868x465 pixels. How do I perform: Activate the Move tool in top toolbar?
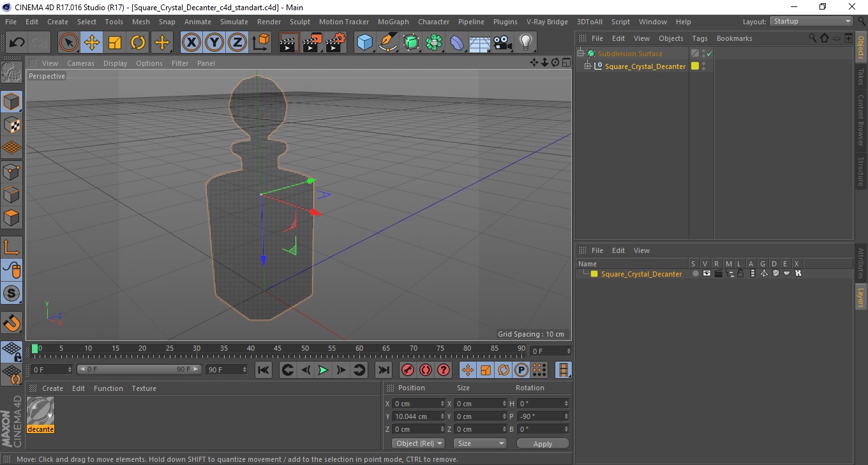[92, 43]
